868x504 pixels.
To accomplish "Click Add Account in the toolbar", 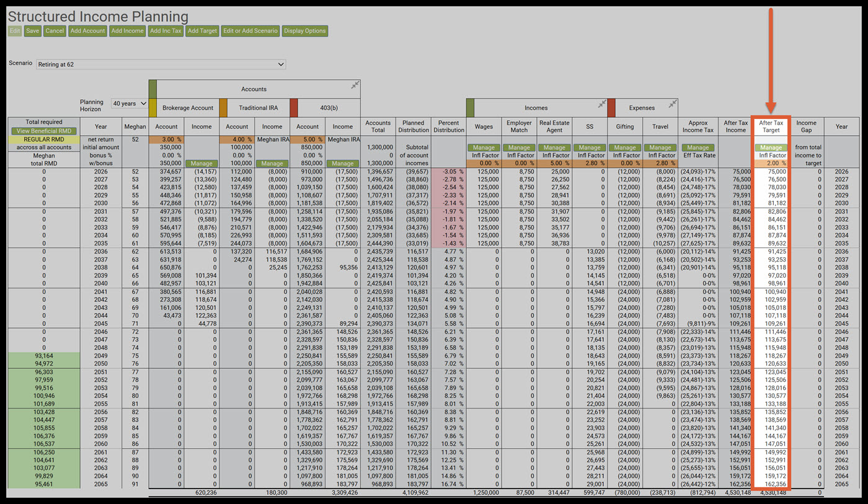I will pos(88,31).
